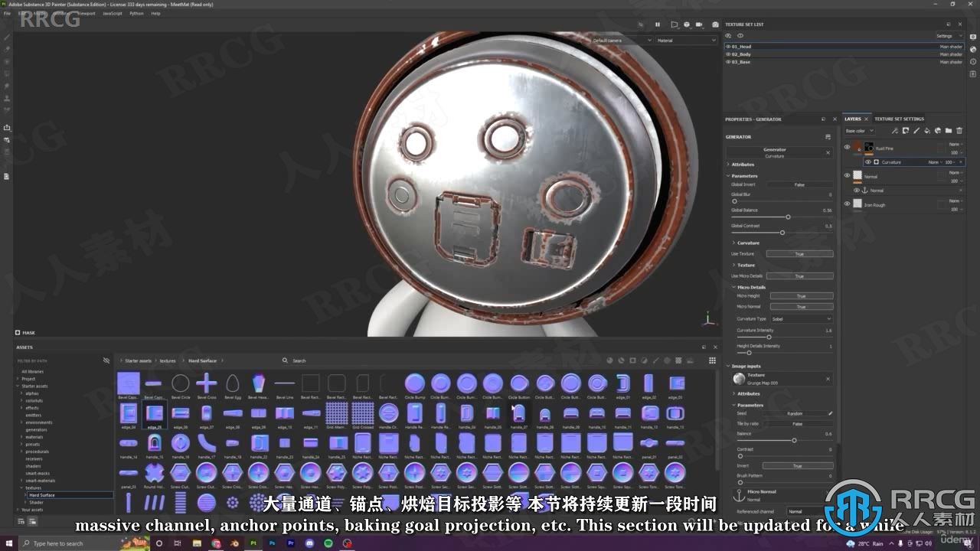This screenshot has width=980, height=551.
Task: Add a paint layer with brush icon
Action: tap(916, 131)
